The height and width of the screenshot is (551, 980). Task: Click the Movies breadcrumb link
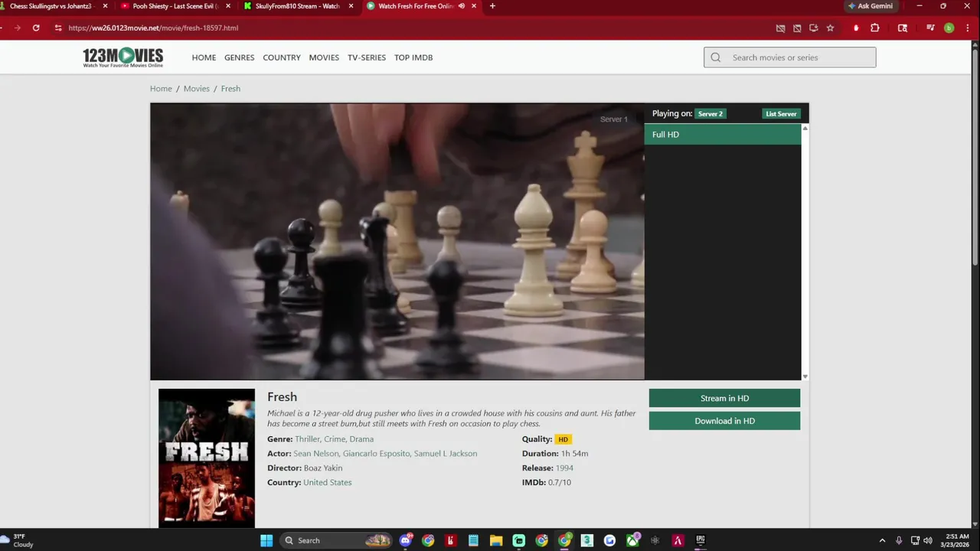point(196,89)
